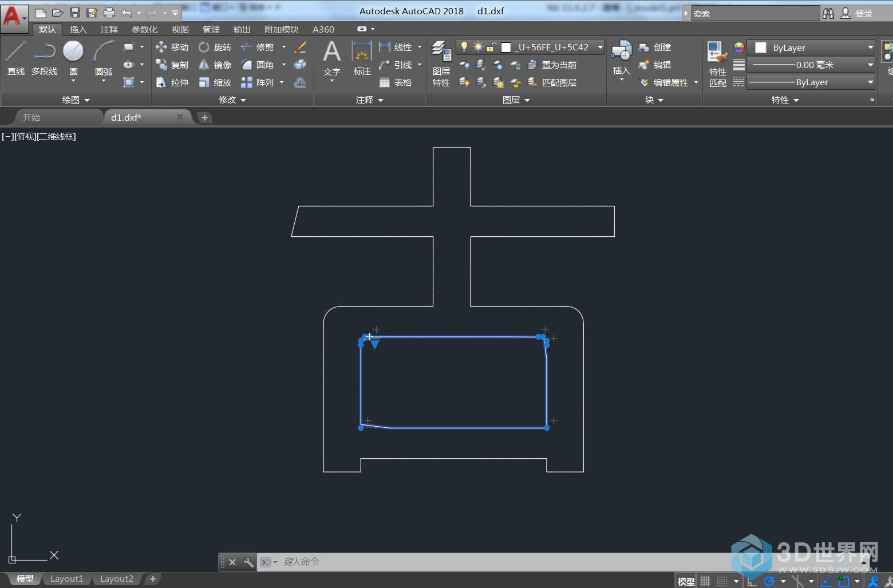Toggle ortho mode in status bar
This screenshot has height=588, width=893.
click(752, 581)
